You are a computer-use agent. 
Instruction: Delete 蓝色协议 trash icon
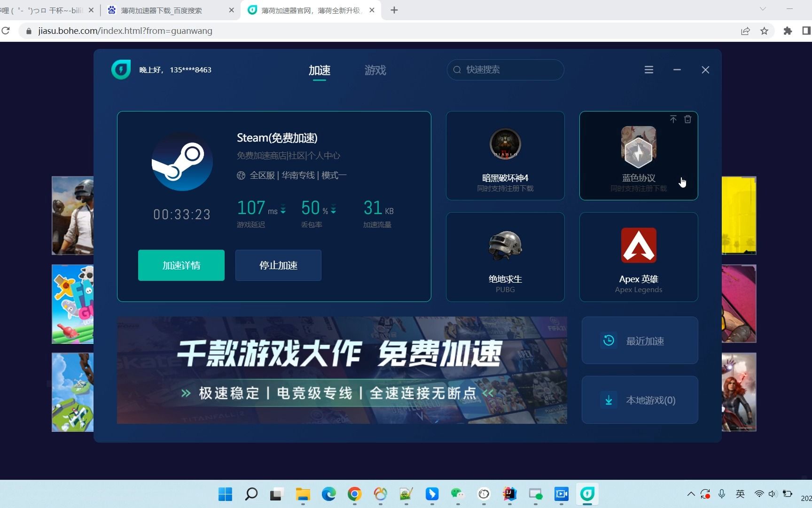pos(687,119)
